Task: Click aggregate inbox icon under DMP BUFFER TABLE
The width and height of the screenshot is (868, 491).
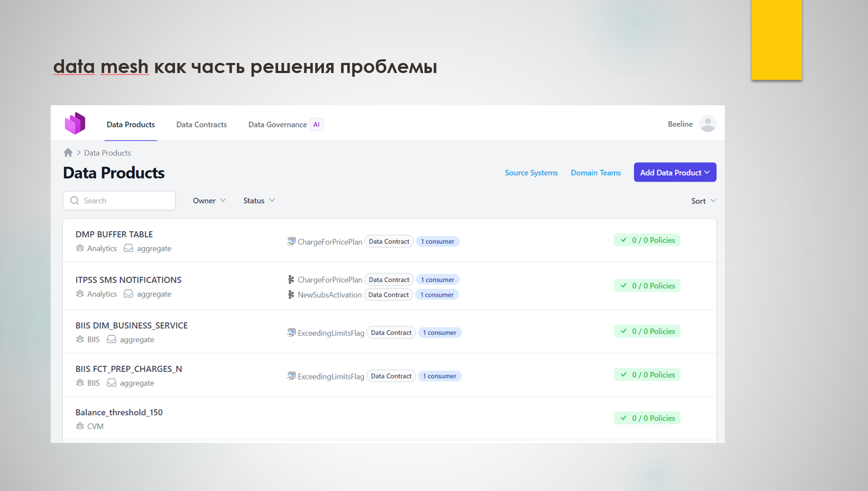Action: click(x=128, y=248)
